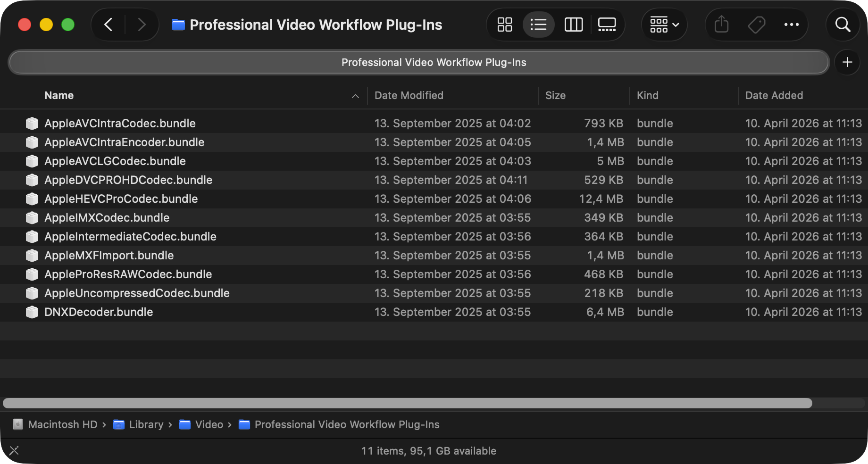Image resolution: width=868 pixels, height=464 pixels.
Task: Select the AppleAVCIntraEncoder.bundle icon
Action: (x=32, y=142)
